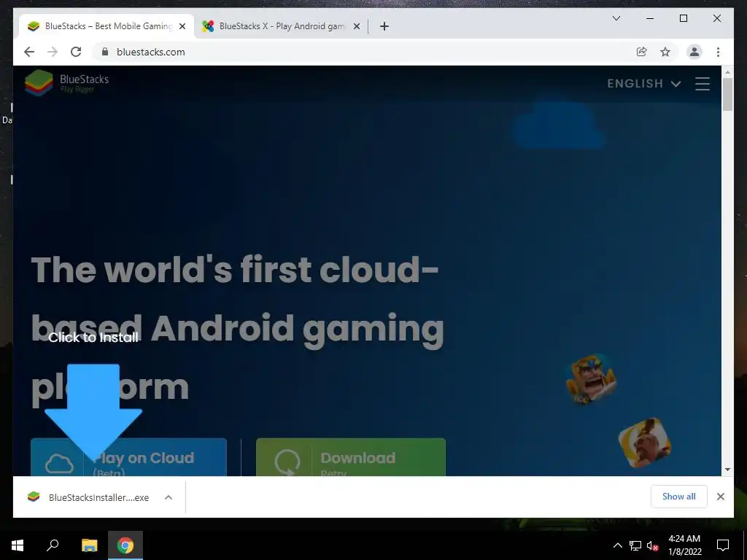747x560 pixels.
Task: Click the muted volume icon in the tray
Action: (x=652, y=545)
